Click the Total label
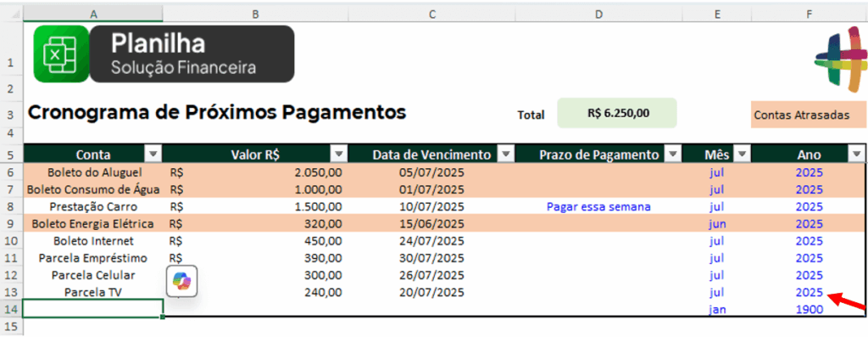The height and width of the screenshot is (337, 868). [531, 115]
